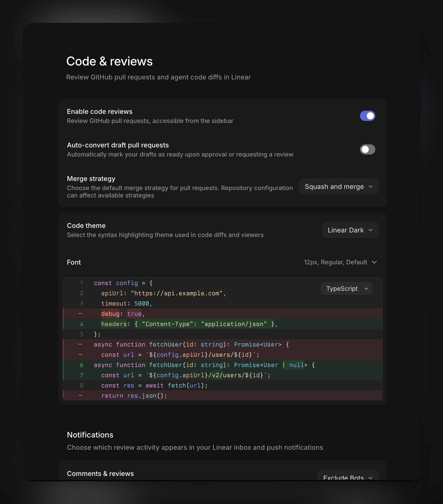
Task: Click the removed 'debug: true' diff line
Action: tap(223, 314)
